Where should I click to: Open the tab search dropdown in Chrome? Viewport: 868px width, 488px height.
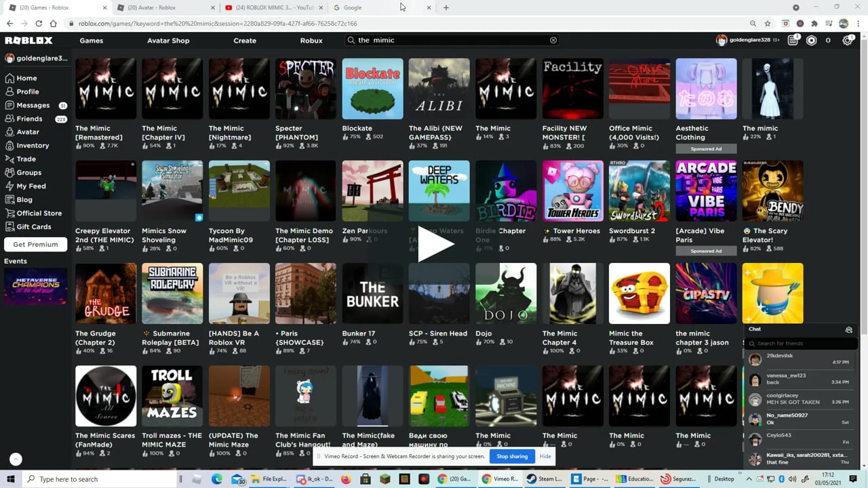(796, 7)
